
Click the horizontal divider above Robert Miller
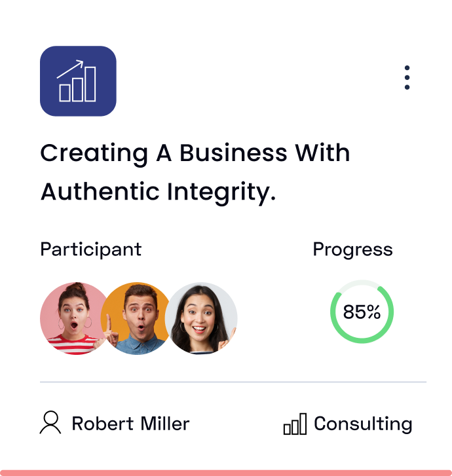click(233, 381)
